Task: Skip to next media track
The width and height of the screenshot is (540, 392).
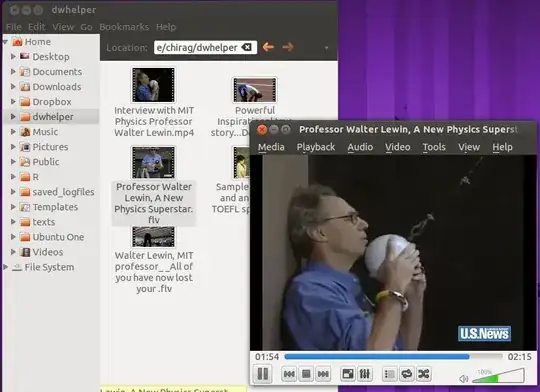Action: point(323,374)
